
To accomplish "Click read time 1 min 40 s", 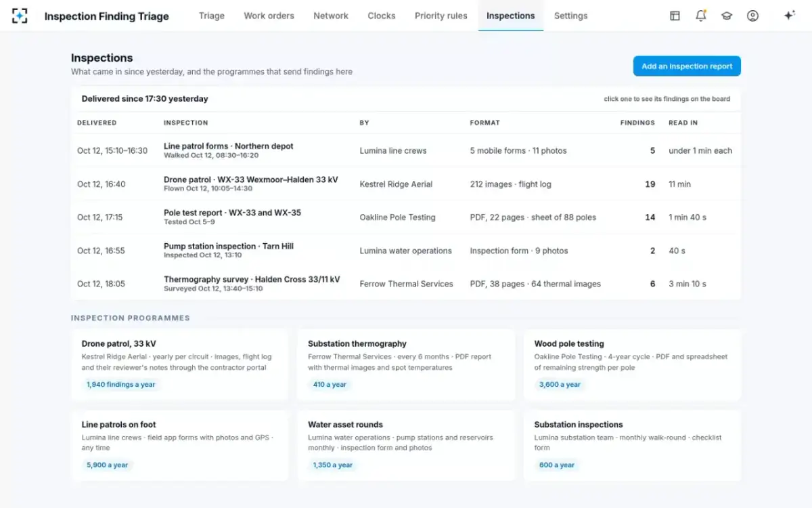I will tap(687, 217).
